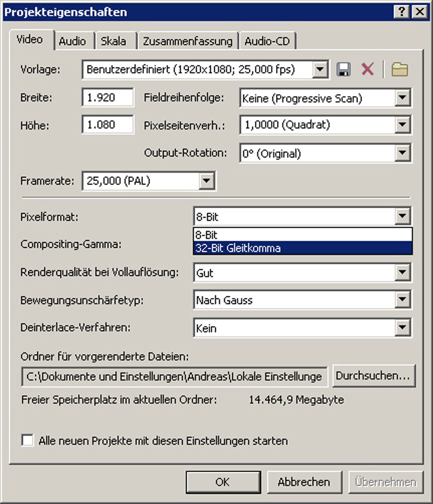
Task: Open the Output-Rotation dropdown
Action: click(401, 154)
